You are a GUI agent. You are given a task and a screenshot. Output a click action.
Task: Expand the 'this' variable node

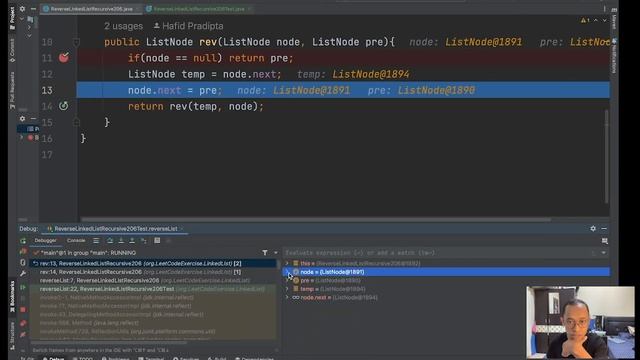point(287,264)
